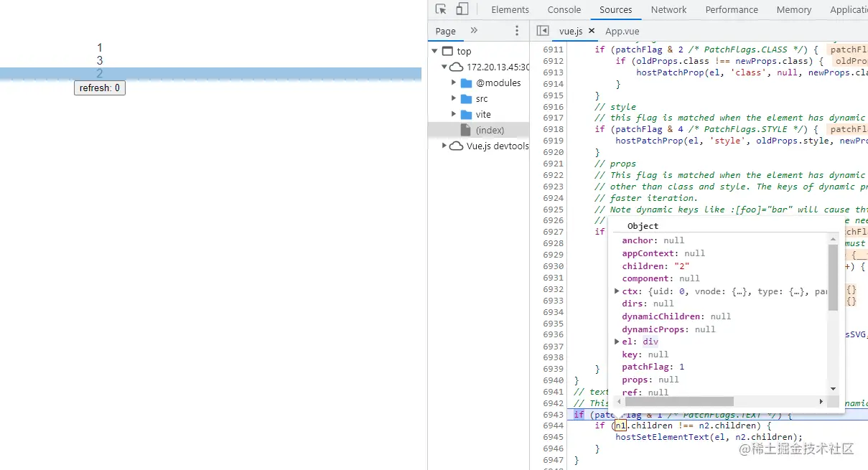Close the vue.js file tab
Image resolution: width=868 pixels, height=470 pixels.
(x=591, y=31)
